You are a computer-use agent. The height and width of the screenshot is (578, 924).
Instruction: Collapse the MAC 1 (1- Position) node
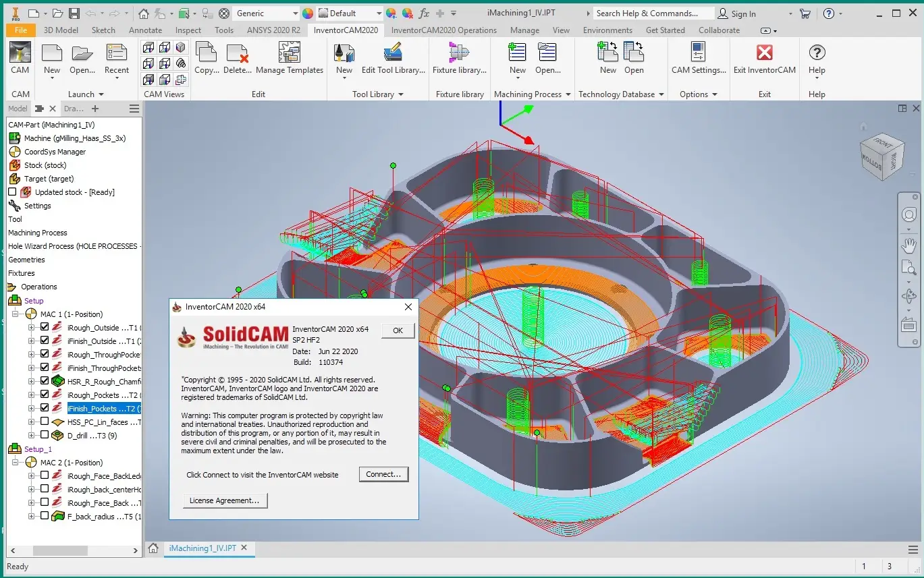click(16, 314)
